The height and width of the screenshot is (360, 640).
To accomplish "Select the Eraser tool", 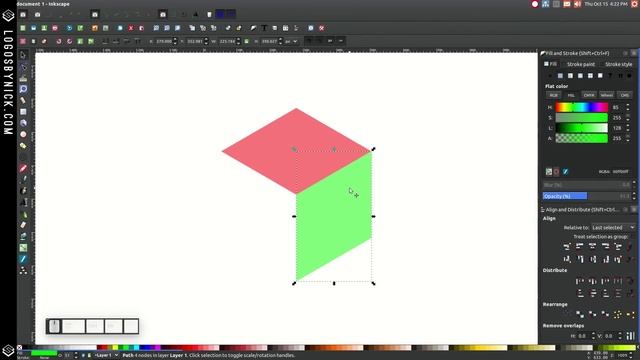I will (23, 225).
